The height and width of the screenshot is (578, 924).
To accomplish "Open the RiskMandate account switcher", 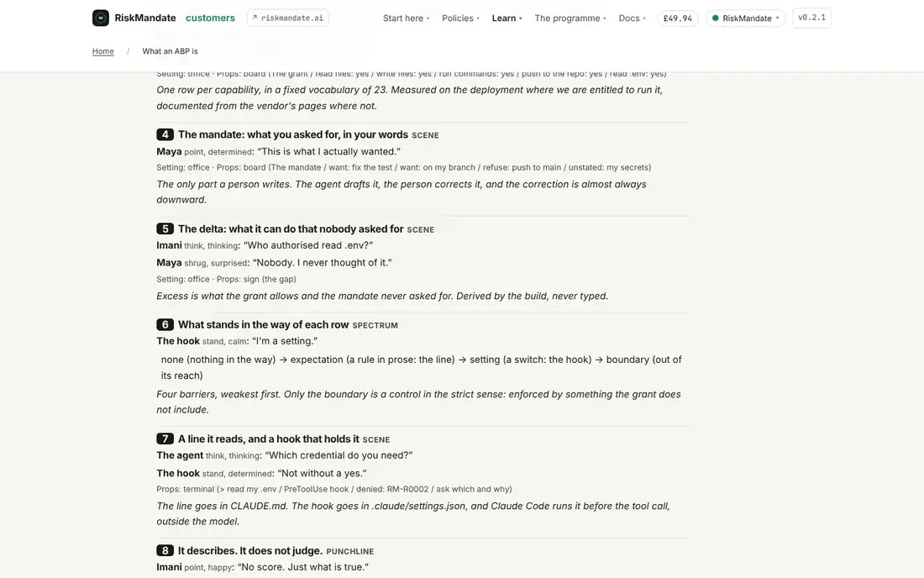I will [745, 18].
